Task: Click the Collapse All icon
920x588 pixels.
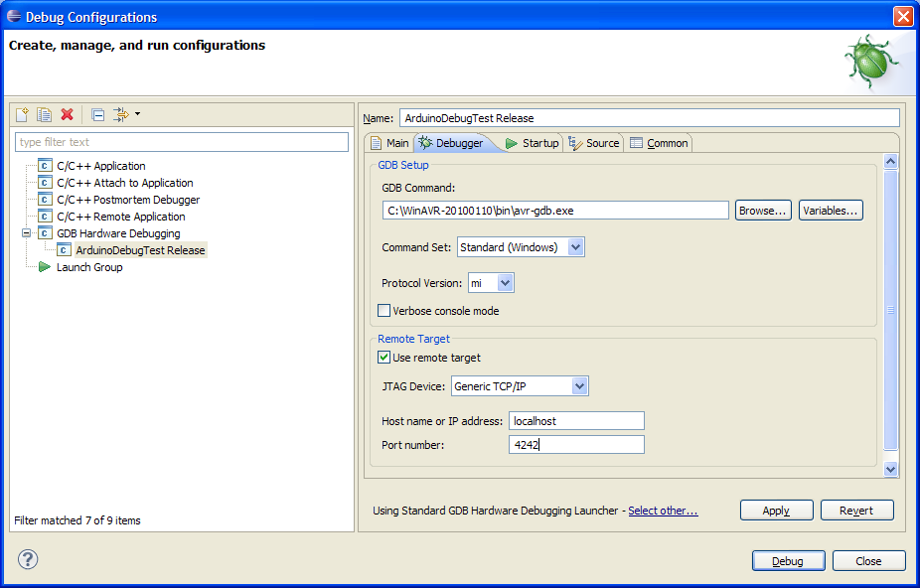Action: pos(97,114)
